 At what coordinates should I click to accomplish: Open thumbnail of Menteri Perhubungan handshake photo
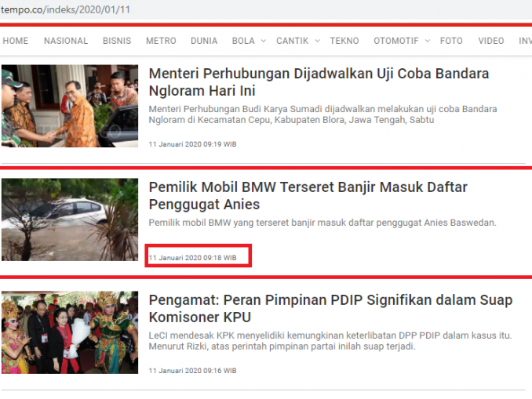[70, 106]
